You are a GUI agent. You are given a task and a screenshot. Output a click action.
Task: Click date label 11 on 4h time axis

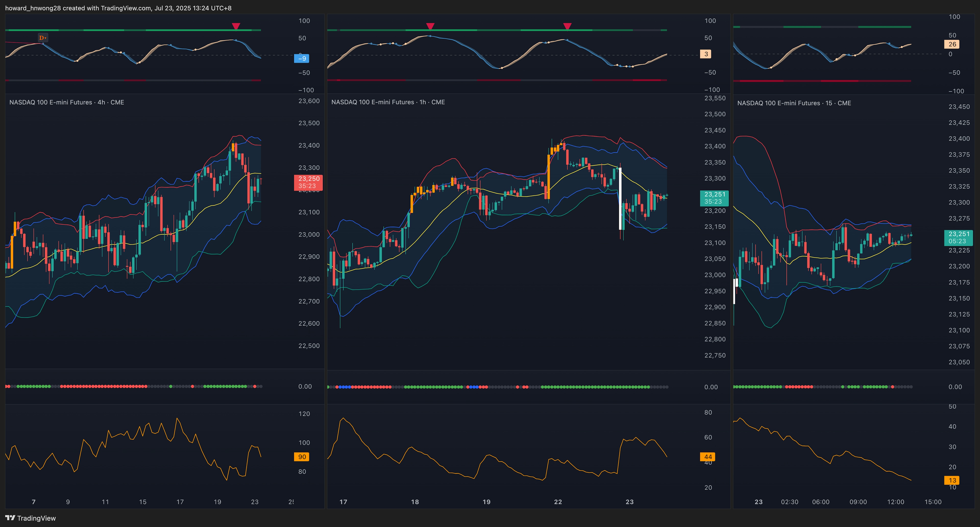[x=105, y=502]
